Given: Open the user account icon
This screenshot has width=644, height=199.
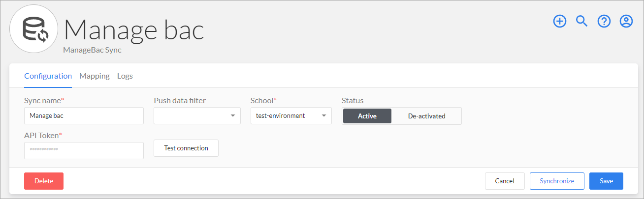Looking at the screenshot, I should point(626,21).
